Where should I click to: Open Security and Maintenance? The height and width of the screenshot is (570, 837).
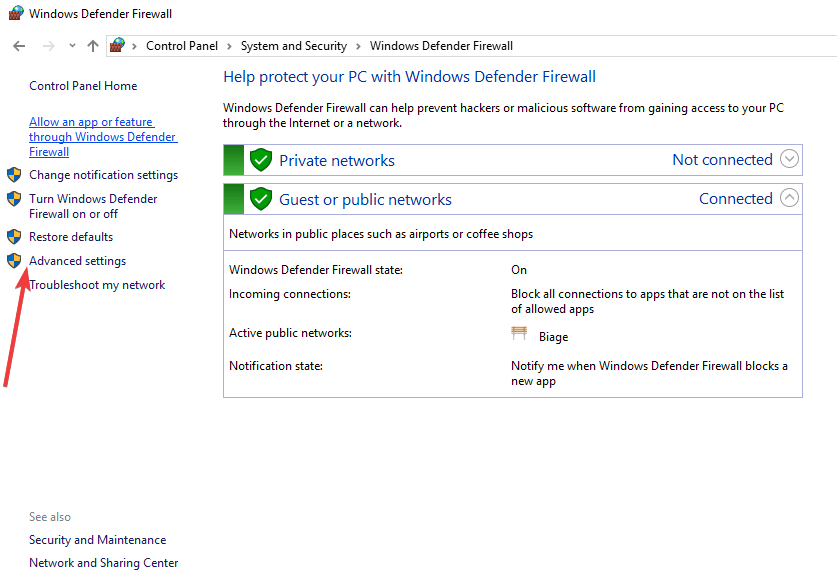(98, 540)
